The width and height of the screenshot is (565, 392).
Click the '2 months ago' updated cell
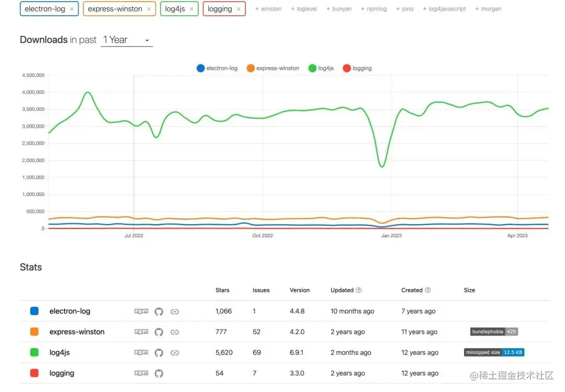click(x=351, y=352)
